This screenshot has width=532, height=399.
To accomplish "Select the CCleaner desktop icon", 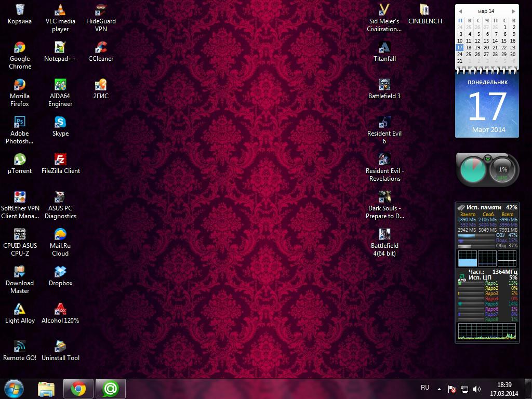I will (101, 51).
